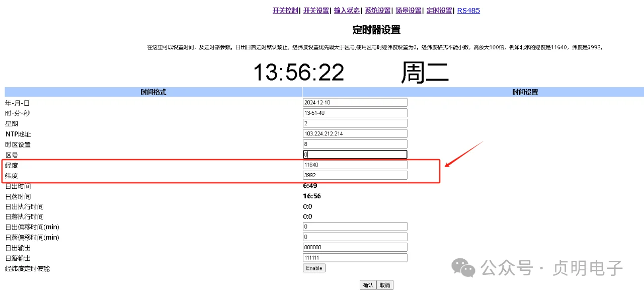The image size is (644, 294).
Task: Click the 年-月-日 row label
Action: point(18,103)
